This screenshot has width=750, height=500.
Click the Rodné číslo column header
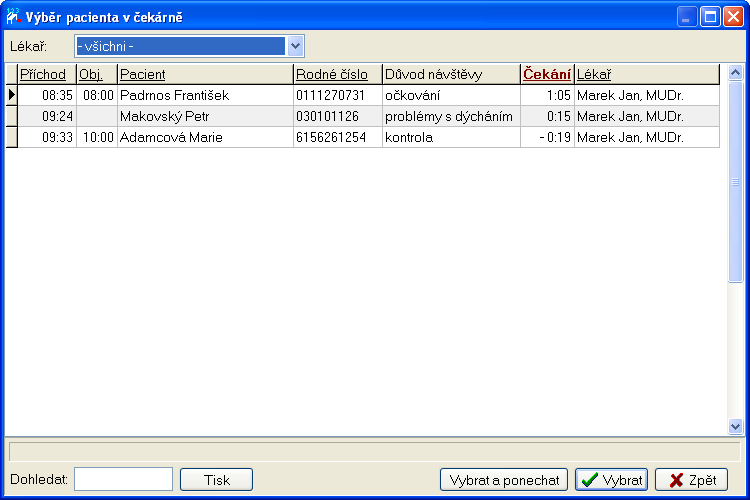click(x=337, y=75)
